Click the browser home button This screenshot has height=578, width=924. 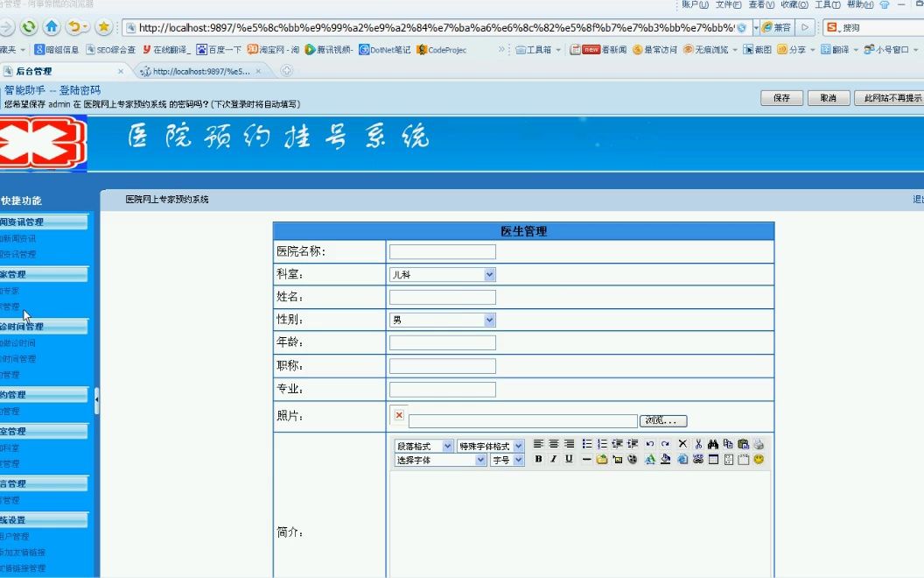point(52,26)
